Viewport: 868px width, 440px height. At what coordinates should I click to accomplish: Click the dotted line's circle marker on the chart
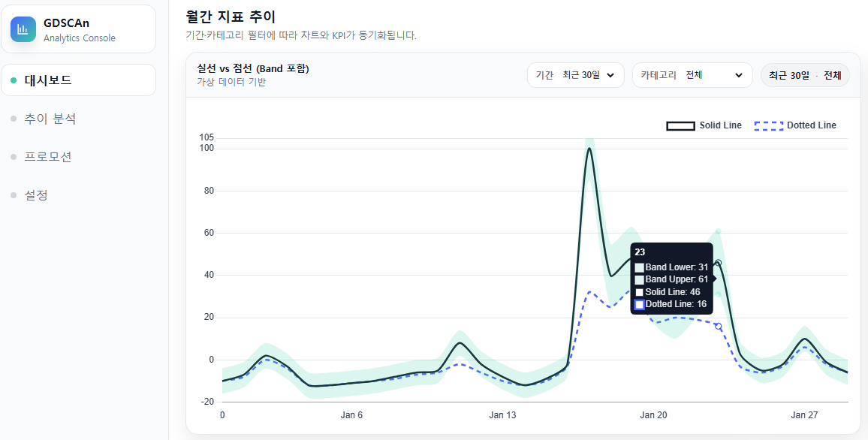(719, 325)
